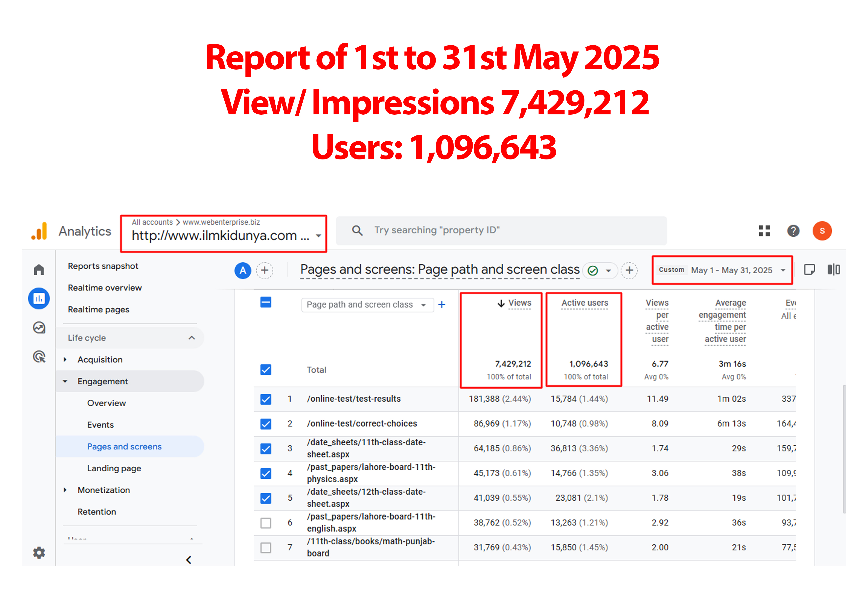Sort by the Views down arrow
Viewport: 868px width, 614px height.
pos(501,303)
